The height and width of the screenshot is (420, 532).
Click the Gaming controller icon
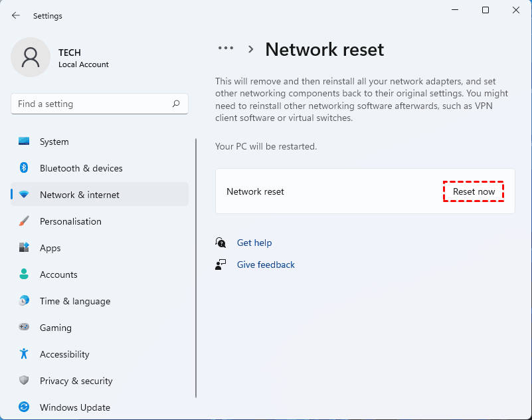pyautogui.click(x=24, y=328)
